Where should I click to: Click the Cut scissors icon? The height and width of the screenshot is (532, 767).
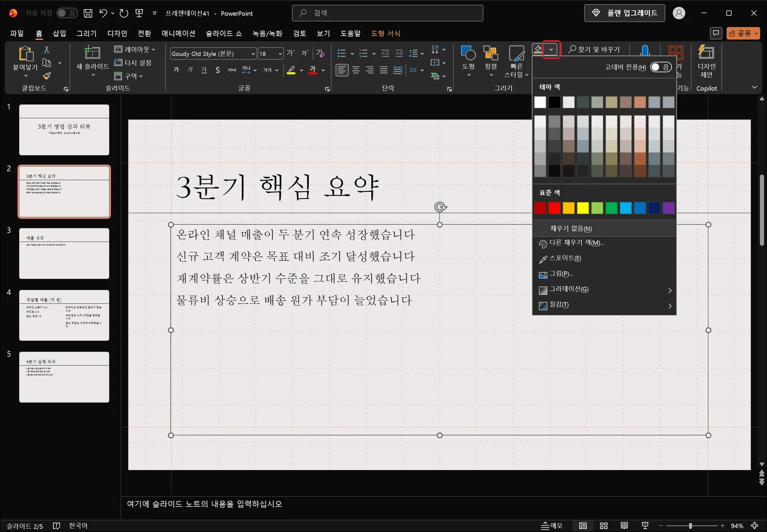[x=46, y=49]
